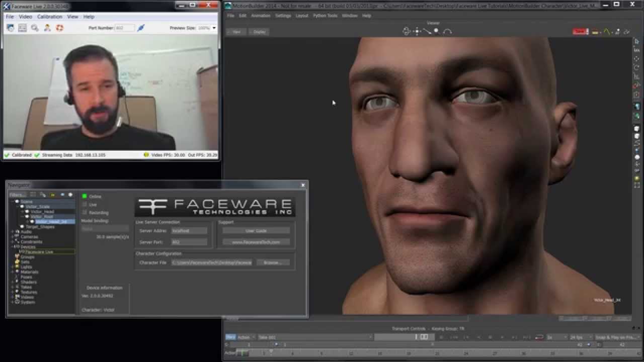
Task: Click the Server Address field showing localhost
Action: click(x=189, y=231)
